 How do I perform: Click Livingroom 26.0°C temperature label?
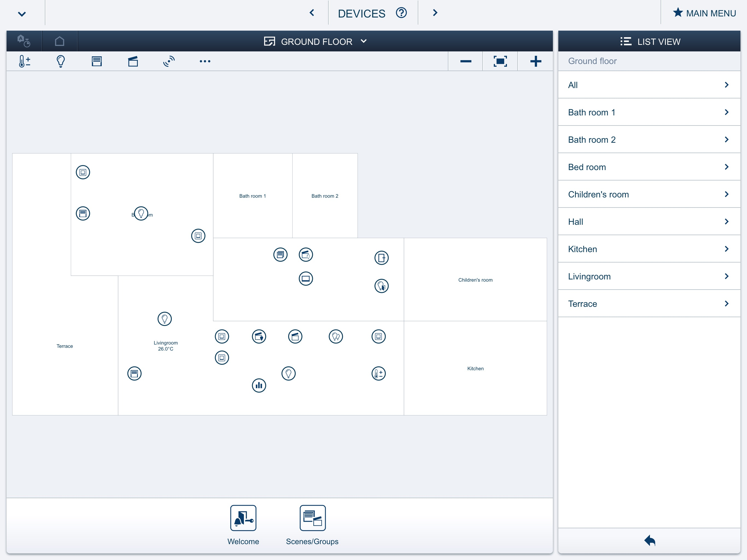(x=165, y=346)
